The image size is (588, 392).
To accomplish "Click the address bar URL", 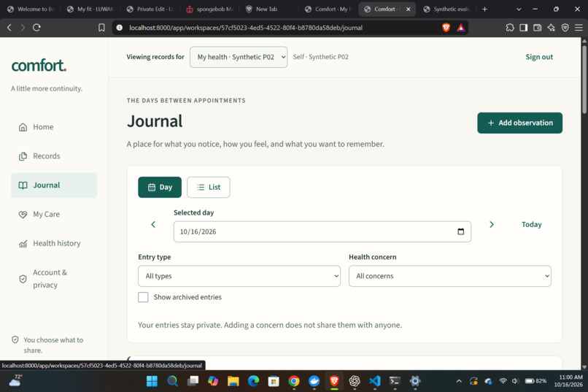I will point(246,28).
